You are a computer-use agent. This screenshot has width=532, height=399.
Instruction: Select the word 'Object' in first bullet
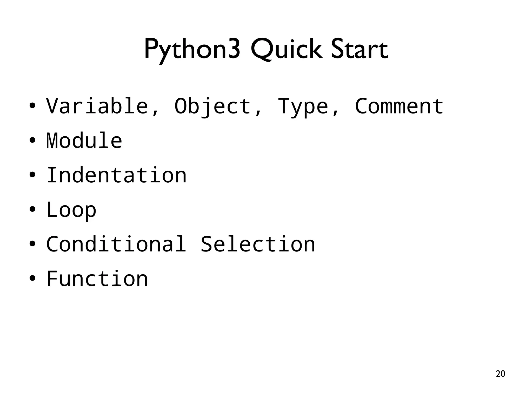(212, 106)
